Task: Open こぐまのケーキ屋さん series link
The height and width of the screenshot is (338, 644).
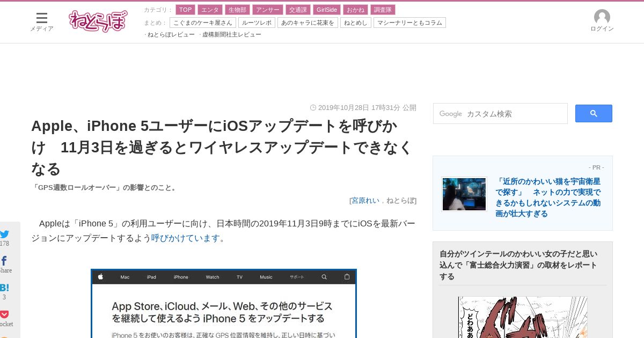Action: (203, 23)
